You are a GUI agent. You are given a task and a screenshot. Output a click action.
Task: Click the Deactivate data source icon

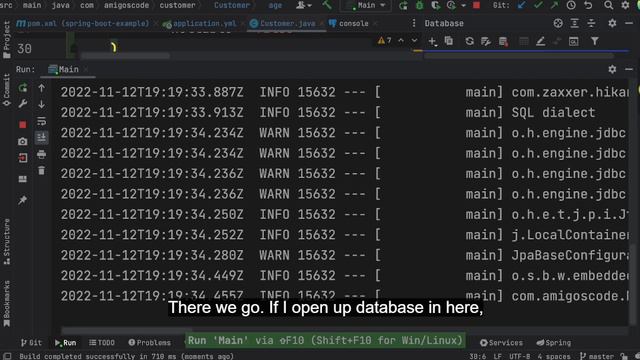(x=503, y=41)
